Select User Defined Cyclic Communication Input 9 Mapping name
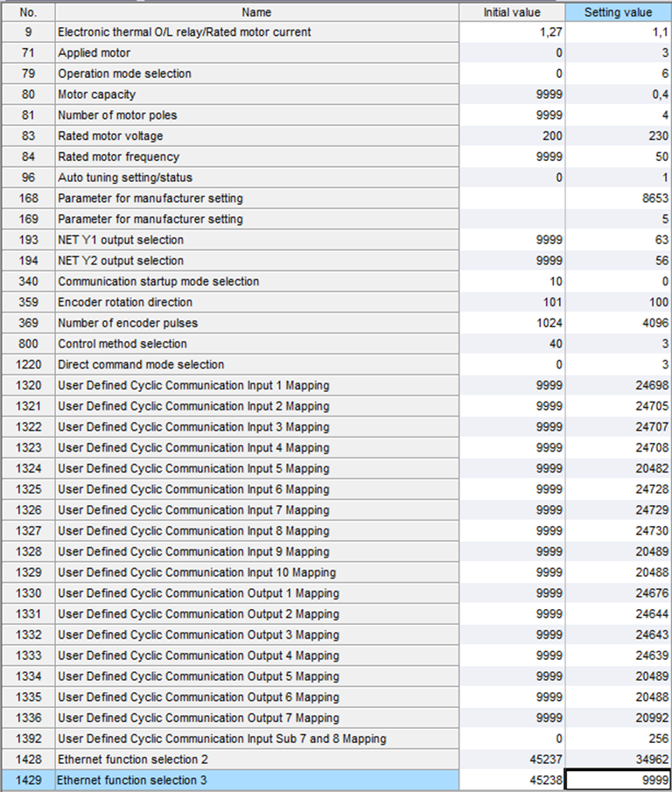Image resolution: width=672 pixels, height=792 pixels. (256, 551)
